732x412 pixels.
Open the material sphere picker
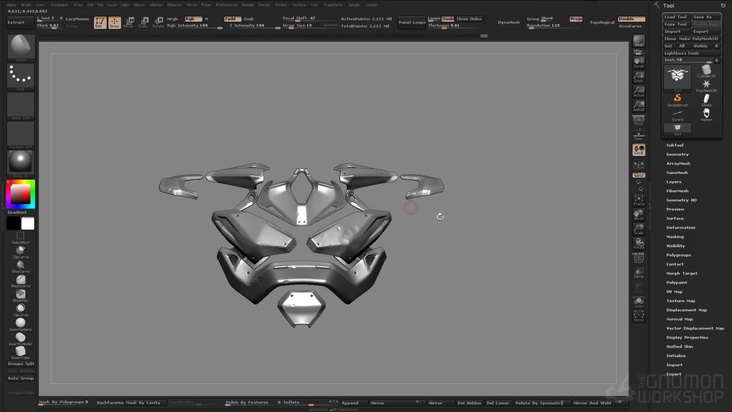pos(21,162)
